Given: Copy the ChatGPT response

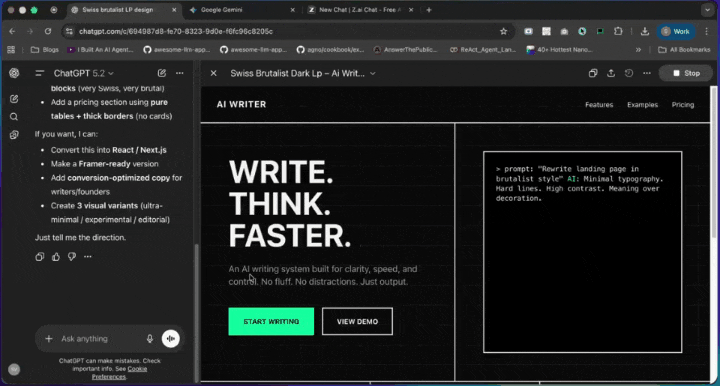Looking at the screenshot, I should tap(40, 257).
